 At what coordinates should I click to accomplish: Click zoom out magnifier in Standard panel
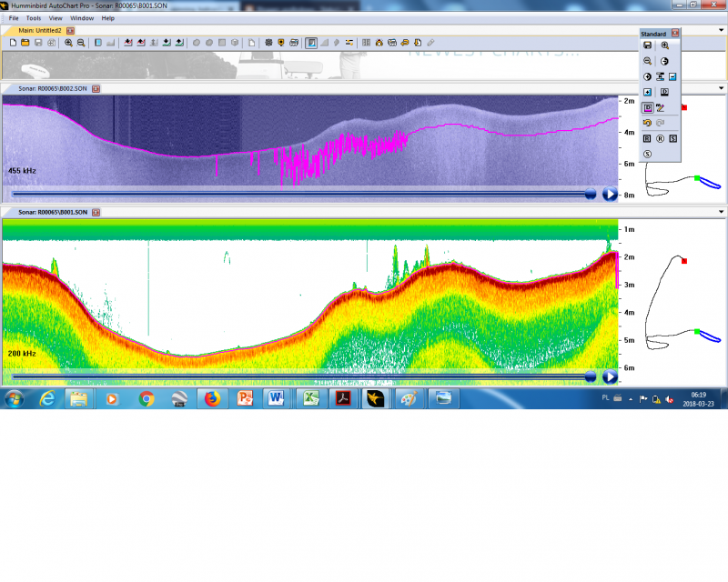(x=647, y=60)
